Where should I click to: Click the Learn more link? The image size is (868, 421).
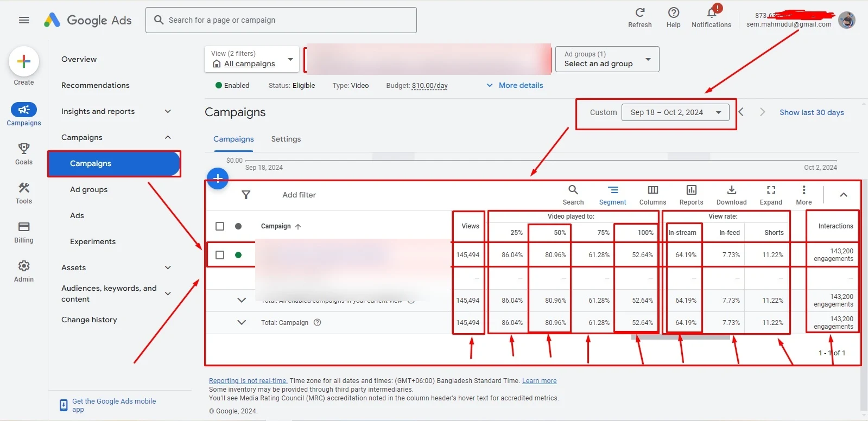(x=539, y=381)
